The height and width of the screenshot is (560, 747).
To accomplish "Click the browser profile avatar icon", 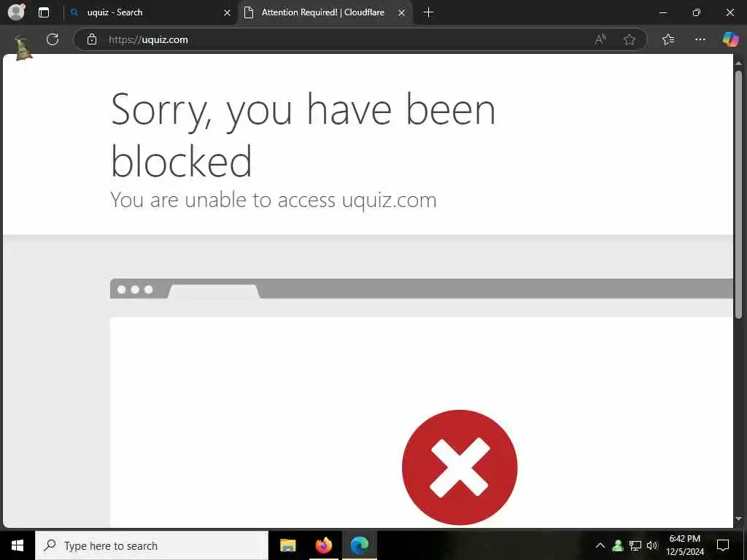I will tap(17, 12).
